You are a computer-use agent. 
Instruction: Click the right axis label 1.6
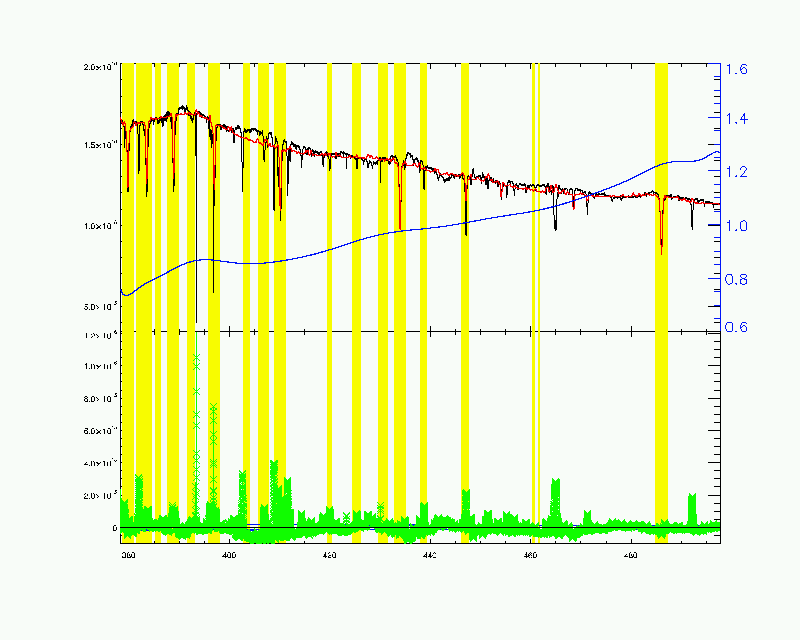736,69
